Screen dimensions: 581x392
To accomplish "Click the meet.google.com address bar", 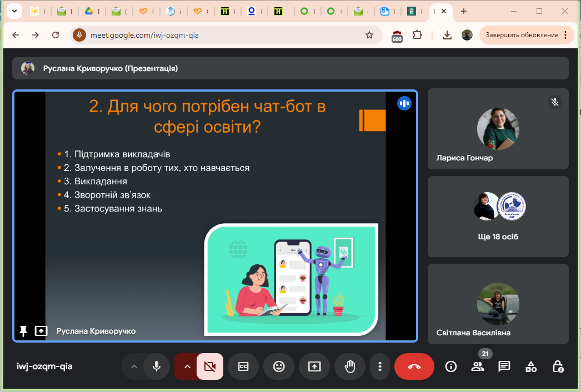I will tap(222, 35).
